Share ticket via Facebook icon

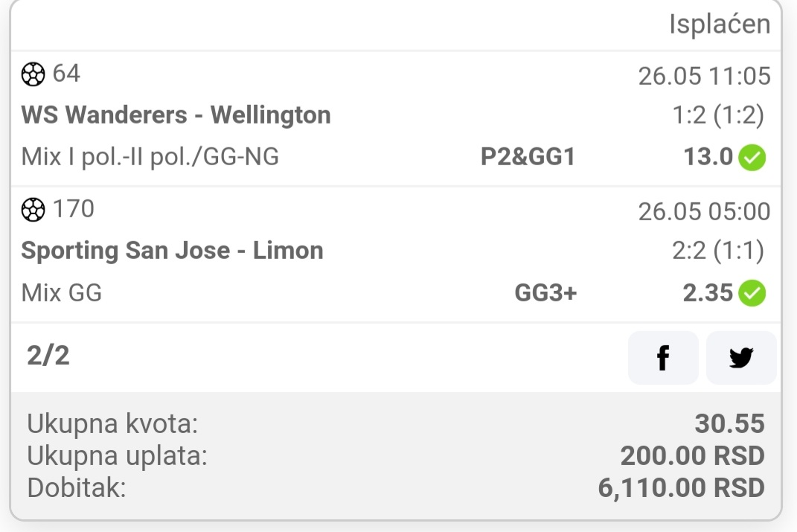pyautogui.click(x=663, y=358)
